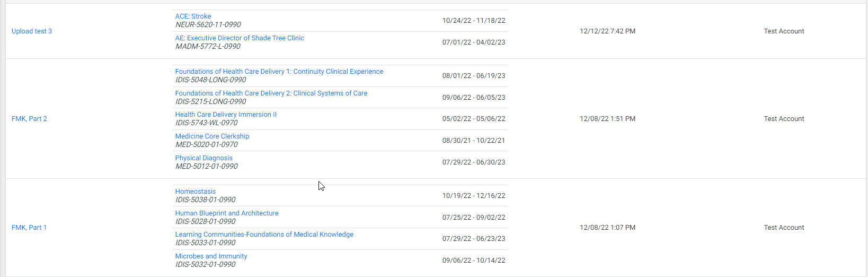868x277 pixels.
Task: Open the FMK, Part 2 link
Action: coord(29,119)
